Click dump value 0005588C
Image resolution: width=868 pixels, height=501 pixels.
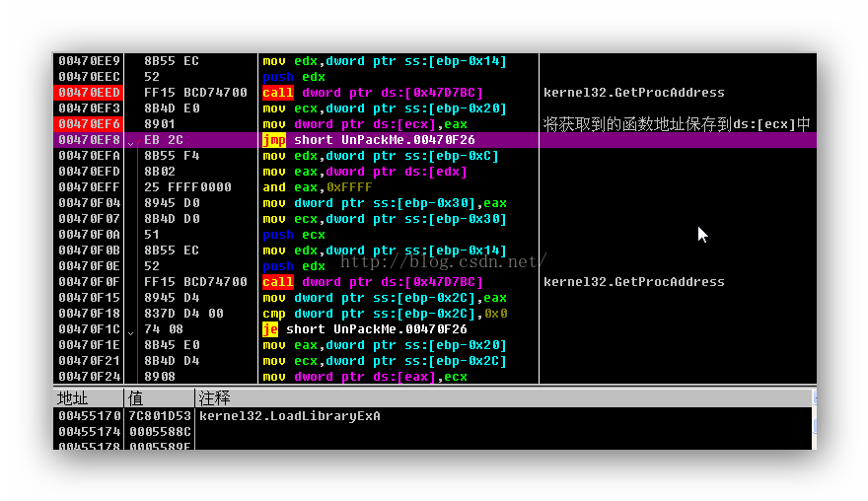click(x=160, y=432)
